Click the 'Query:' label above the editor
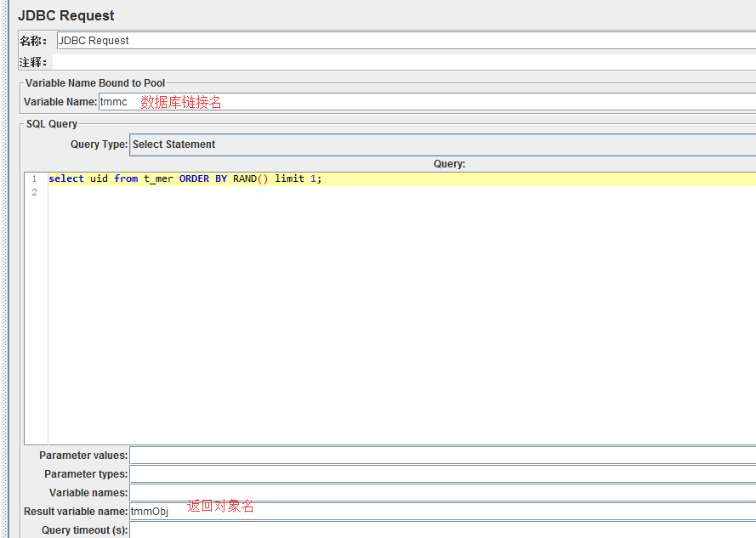756x538 pixels. click(x=449, y=164)
